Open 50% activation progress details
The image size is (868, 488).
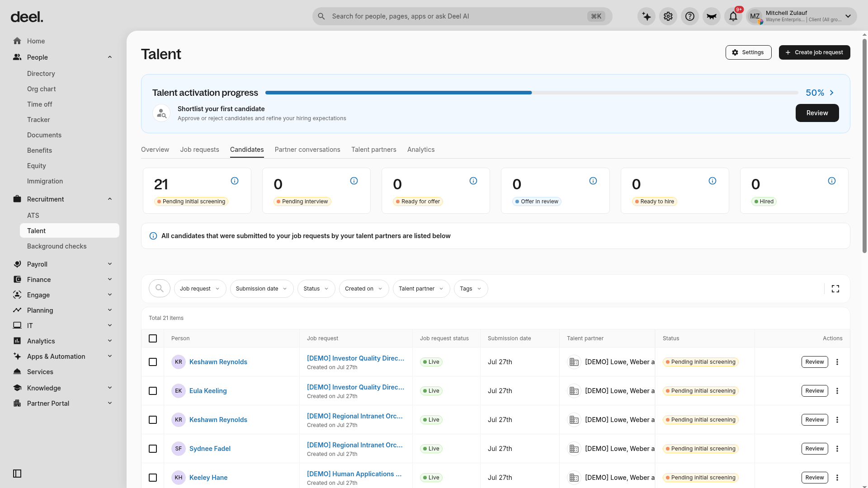(820, 93)
